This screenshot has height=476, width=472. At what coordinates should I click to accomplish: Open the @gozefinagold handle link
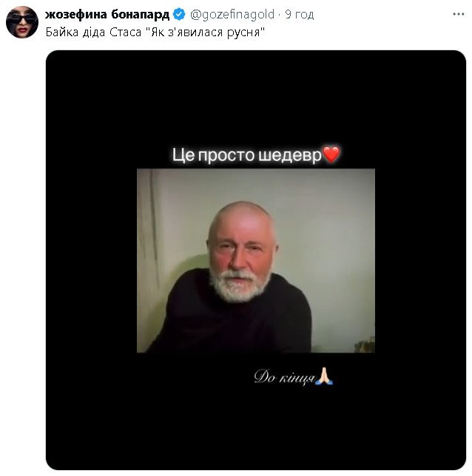232,14
